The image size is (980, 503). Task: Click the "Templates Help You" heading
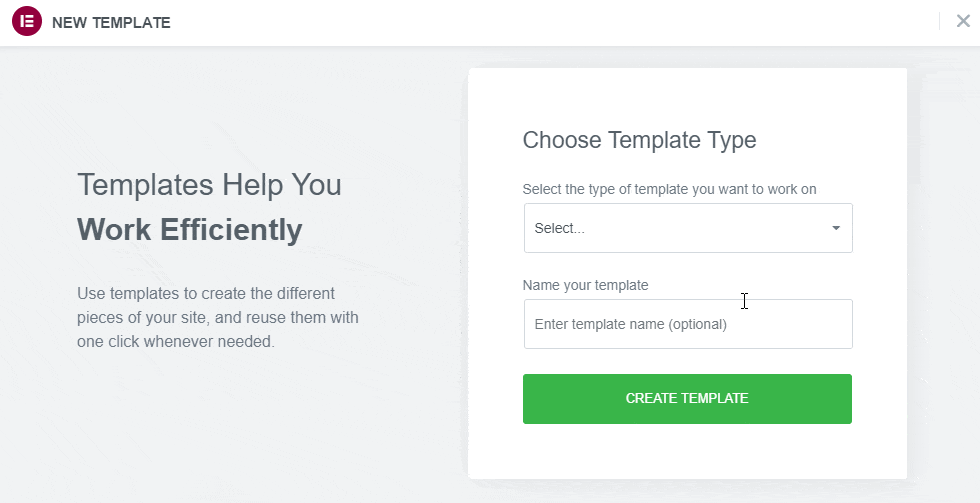(209, 185)
